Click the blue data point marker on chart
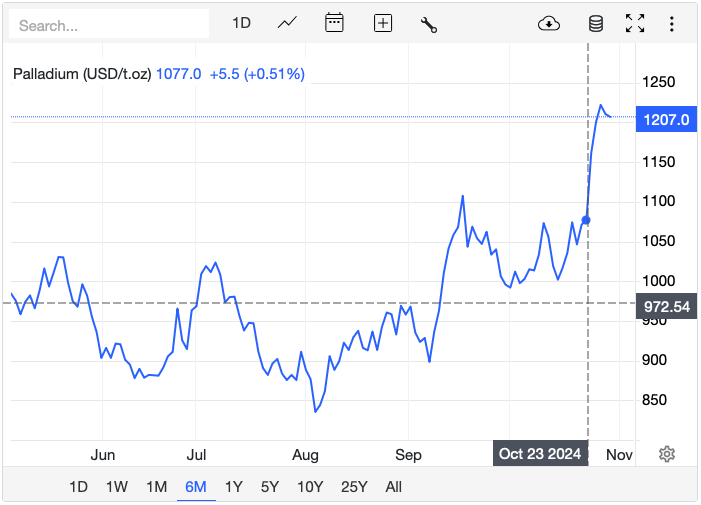 pos(586,220)
